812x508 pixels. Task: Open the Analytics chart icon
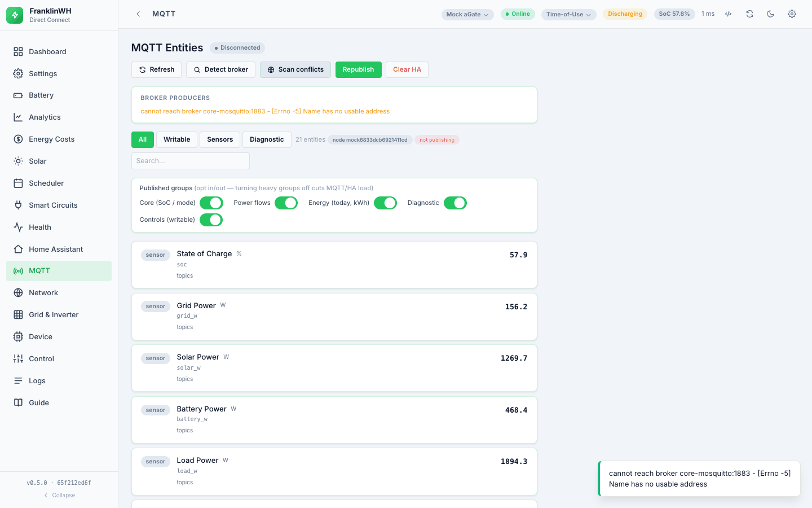[18, 117]
